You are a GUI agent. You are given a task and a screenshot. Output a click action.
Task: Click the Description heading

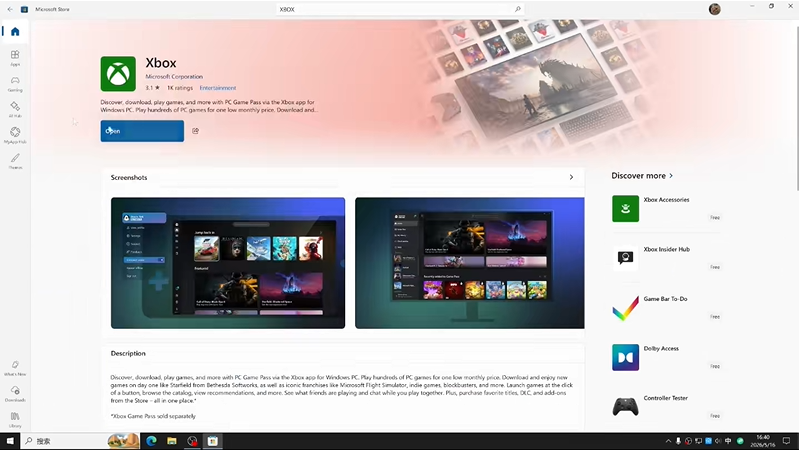tap(128, 353)
